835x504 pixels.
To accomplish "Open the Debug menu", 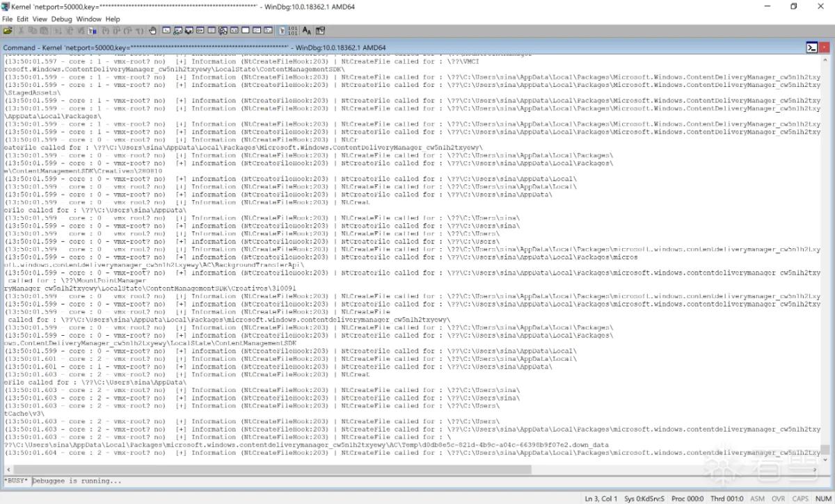I will (61, 19).
